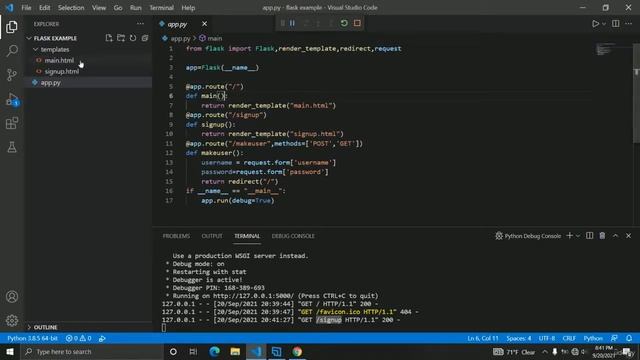Viewport: 640px width, 360px height.
Task: Add a new terminal with plus icon
Action: click(570, 236)
